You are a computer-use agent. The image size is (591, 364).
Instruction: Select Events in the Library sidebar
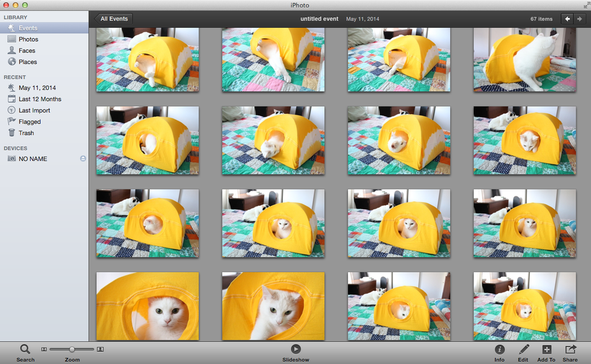(x=44, y=28)
